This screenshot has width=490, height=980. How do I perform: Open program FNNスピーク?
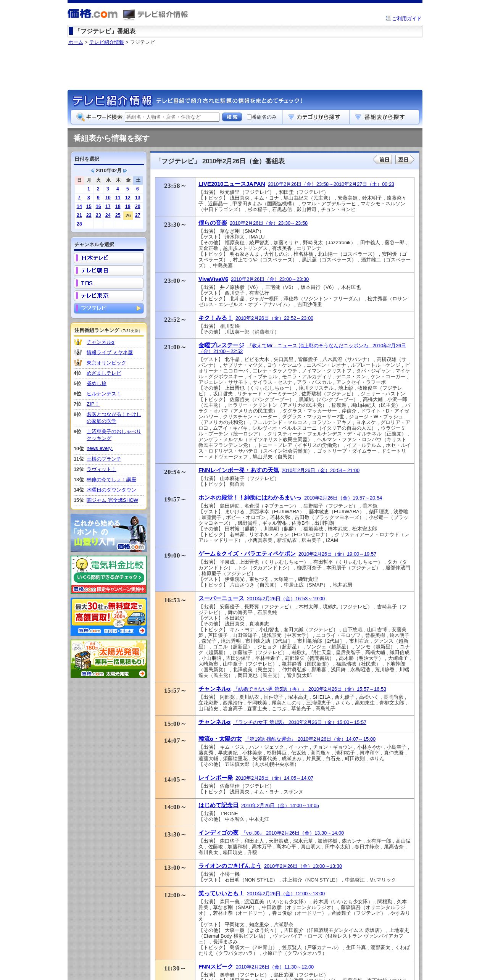point(216,967)
